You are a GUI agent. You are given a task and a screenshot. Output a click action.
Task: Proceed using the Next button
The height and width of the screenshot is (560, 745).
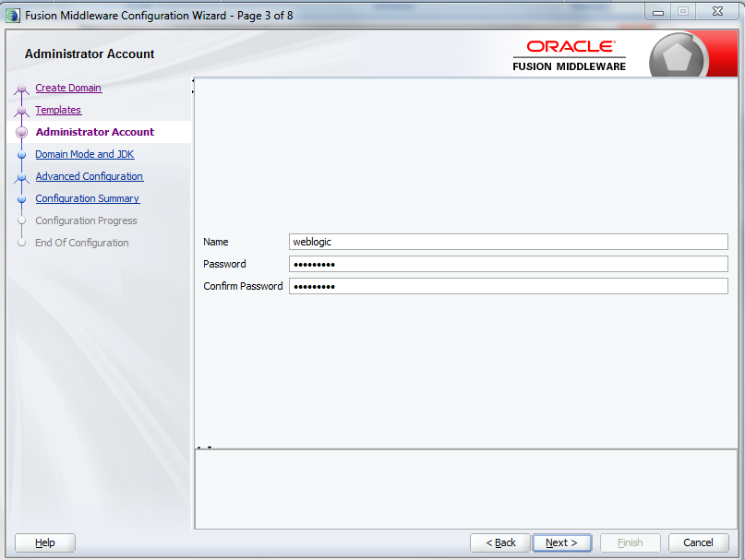(x=561, y=542)
